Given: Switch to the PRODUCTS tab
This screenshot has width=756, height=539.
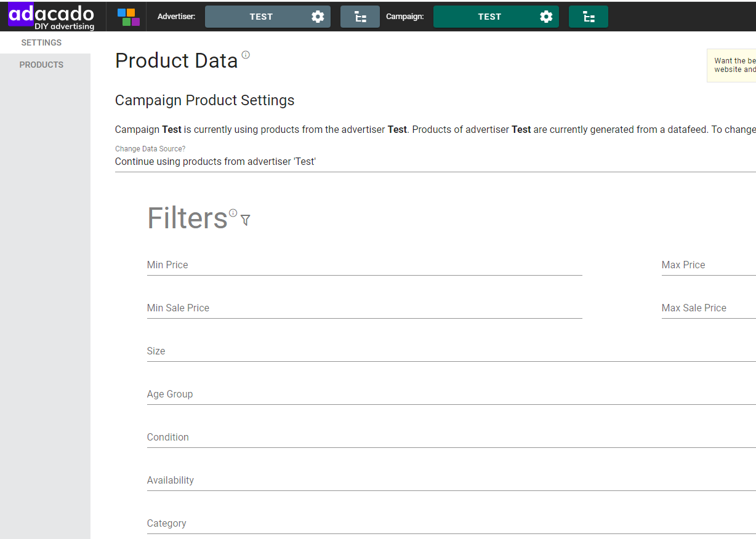Looking at the screenshot, I should click(42, 65).
